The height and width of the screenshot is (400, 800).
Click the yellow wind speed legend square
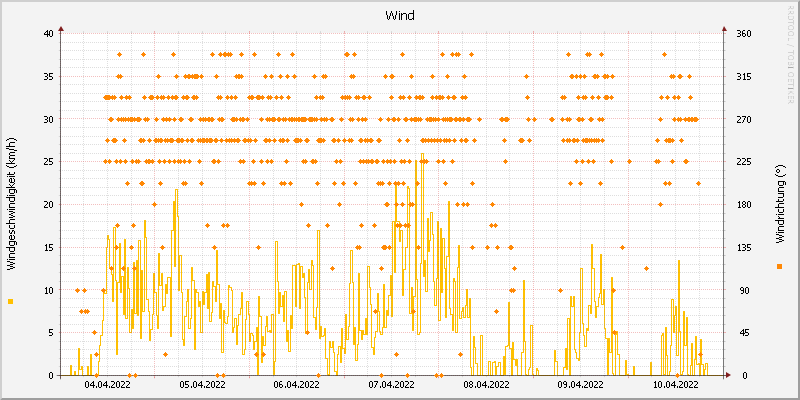(x=11, y=302)
